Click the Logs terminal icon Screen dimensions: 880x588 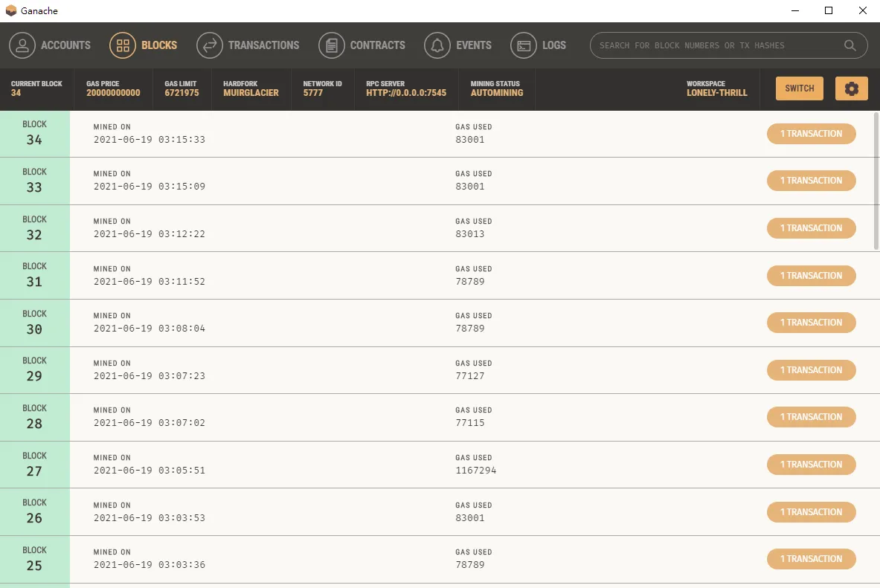[x=524, y=45]
